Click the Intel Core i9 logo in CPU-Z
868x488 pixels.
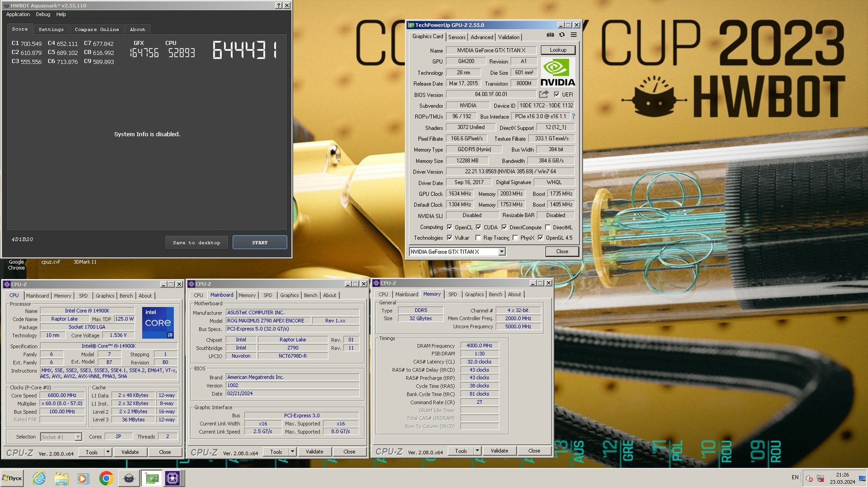click(x=158, y=323)
